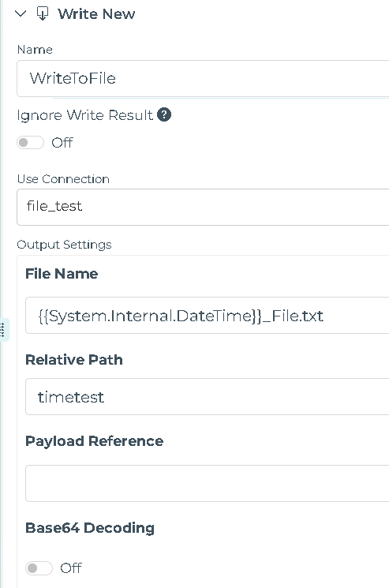Click the Off label beside Base64 toggle
This screenshot has height=588, width=389.
click(71, 567)
